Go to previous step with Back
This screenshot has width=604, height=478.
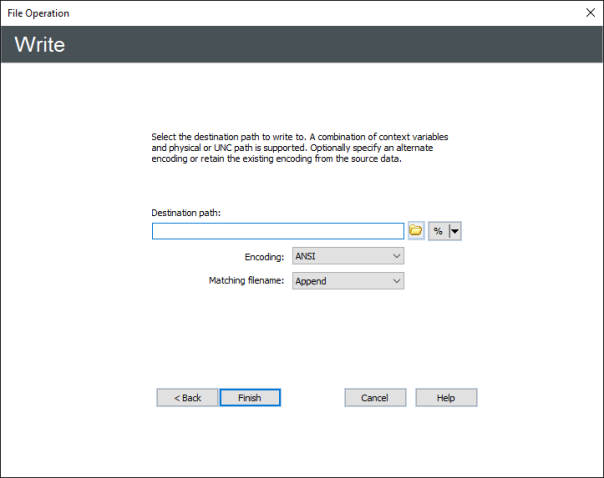(187, 397)
